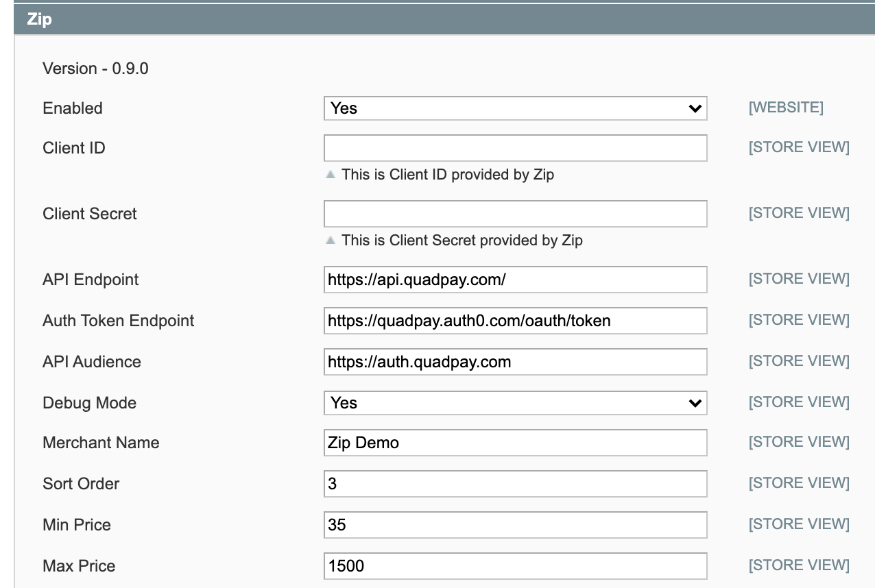Click [STORE VIEW] next to API Audience

799,361
